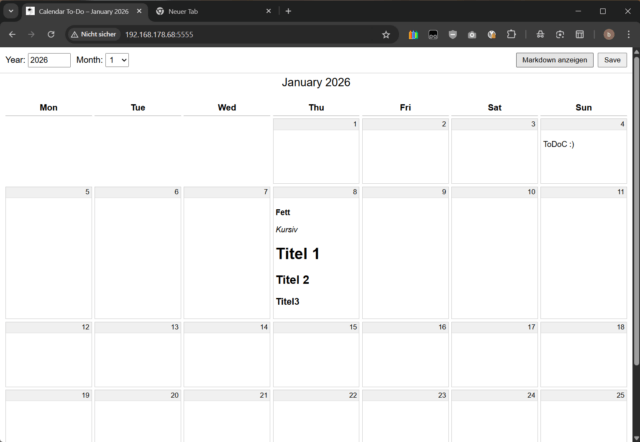This screenshot has height=442, width=640.
Task: Open the user profile avatar
Action: 608,34
